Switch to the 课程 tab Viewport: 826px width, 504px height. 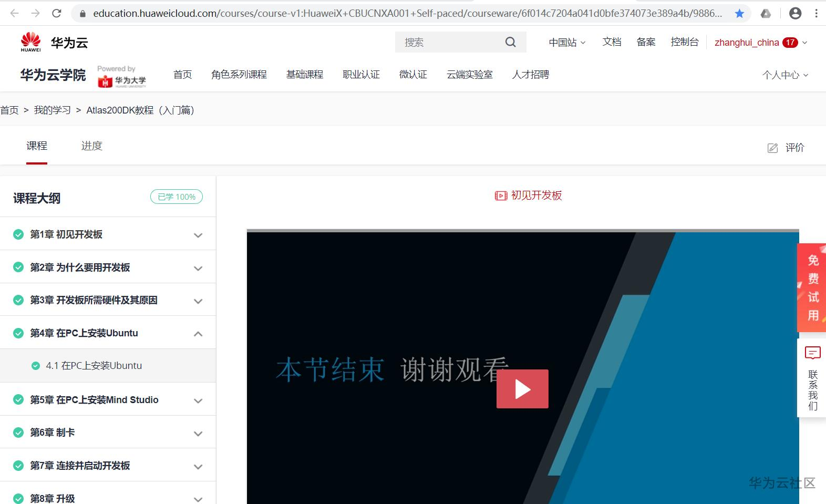tap(37, 146)
